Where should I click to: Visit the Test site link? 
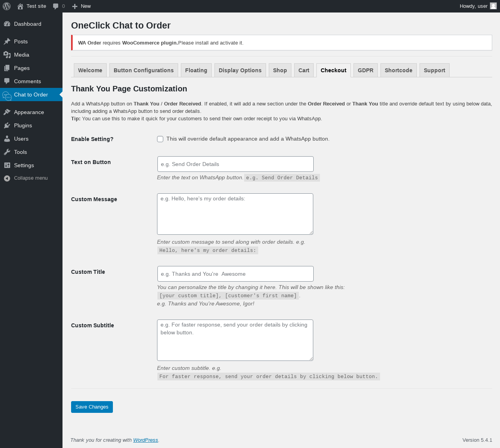36,6
